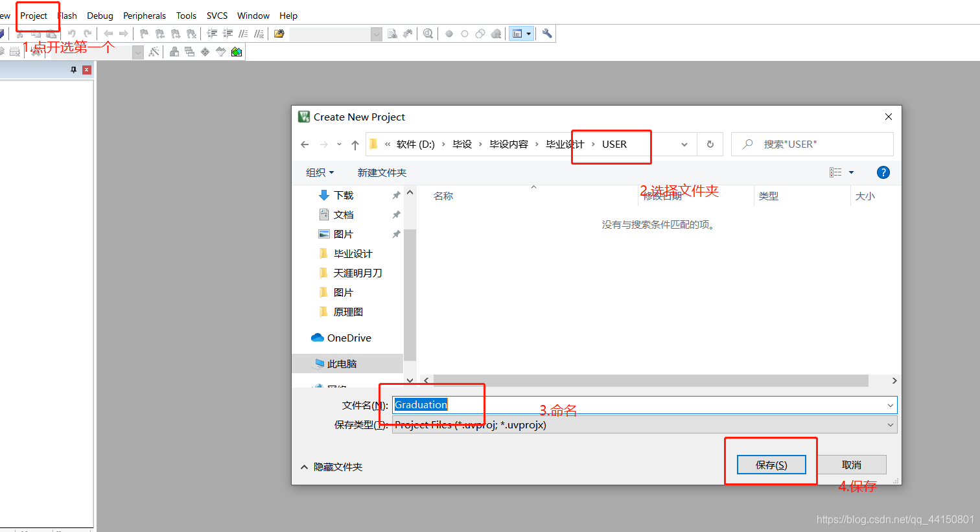The width and height of the screenshot is (980, 532).
Task: Click the Unindent selection toolbar icon
Action: click(227, 34)
